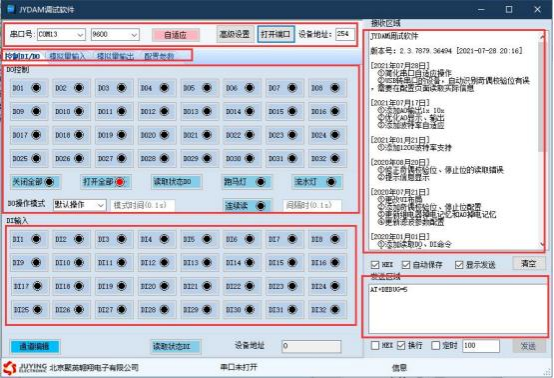Screen dimensions: 554x378
Task: Open the DO操作模式 默认操作 dropdown
Action: tap(79, 205)
